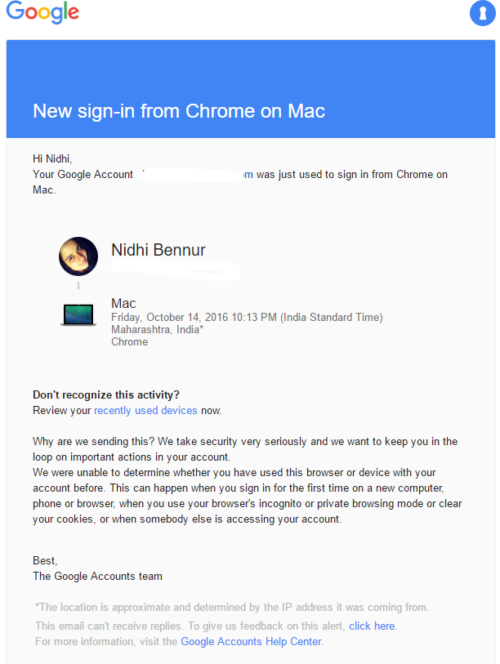Screen dimensions: 500x664
Task: Click the 'New sign-in from Chrome on Mac' heading
Action: (x=179, y=111)
